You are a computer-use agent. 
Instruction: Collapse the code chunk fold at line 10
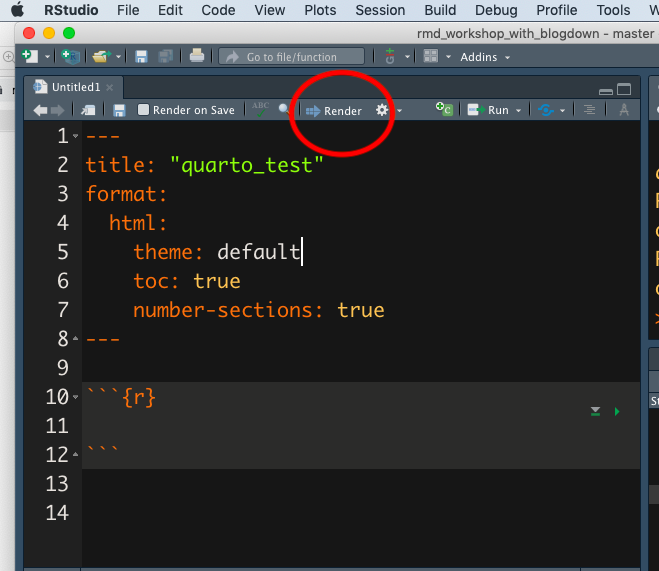(75, 397)
